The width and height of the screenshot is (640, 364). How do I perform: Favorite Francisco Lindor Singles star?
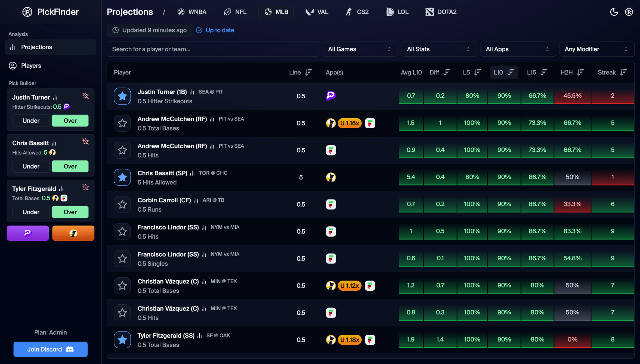tap(122, 258)
